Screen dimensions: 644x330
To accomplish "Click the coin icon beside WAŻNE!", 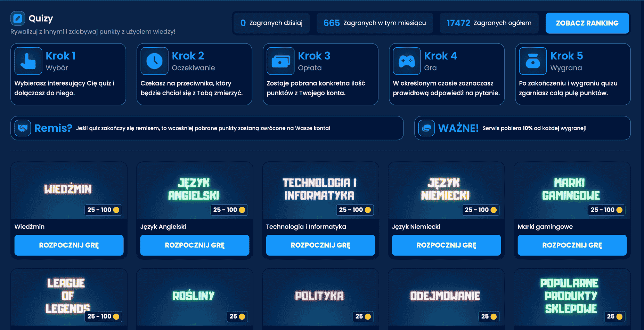I will pos(426,128).
